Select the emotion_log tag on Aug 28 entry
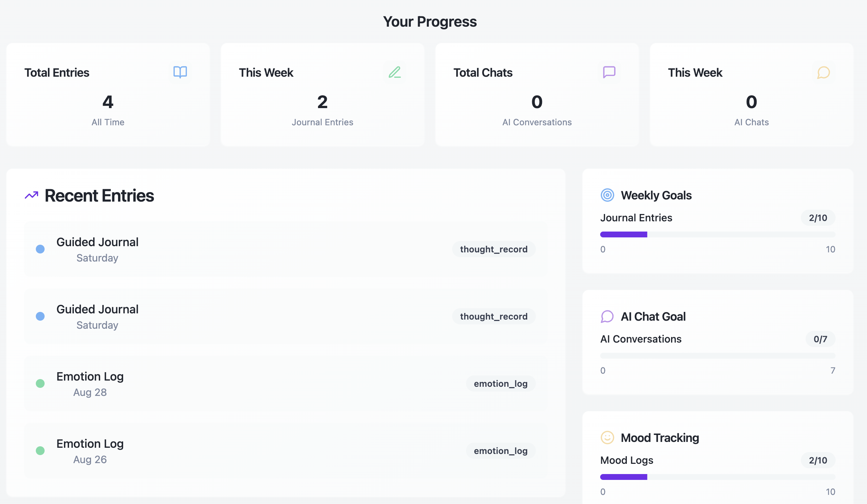The width and height of the screenshot is (867, 504). 501,383
